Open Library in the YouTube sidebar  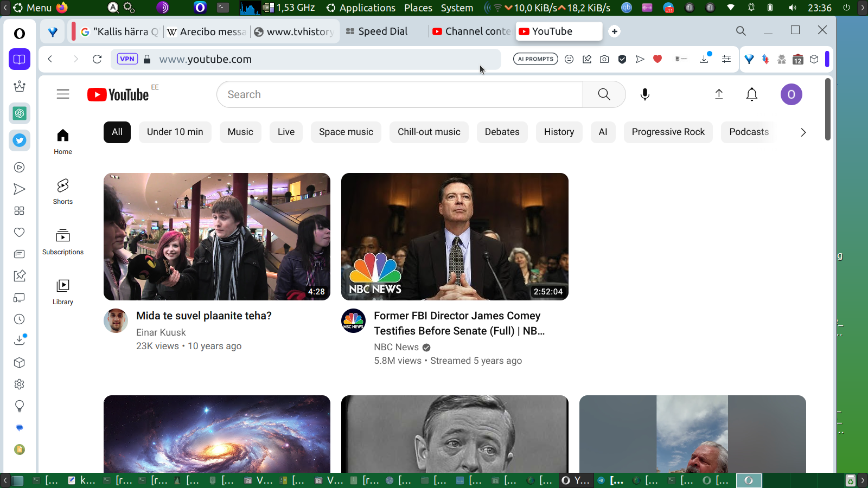coord(63,292)
